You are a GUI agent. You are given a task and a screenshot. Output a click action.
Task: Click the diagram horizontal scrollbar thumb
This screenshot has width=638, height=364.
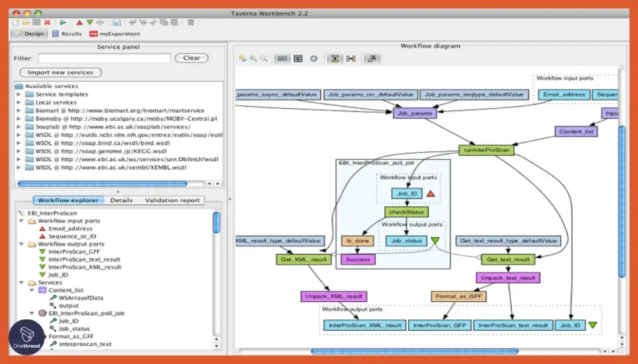[414, 352]
